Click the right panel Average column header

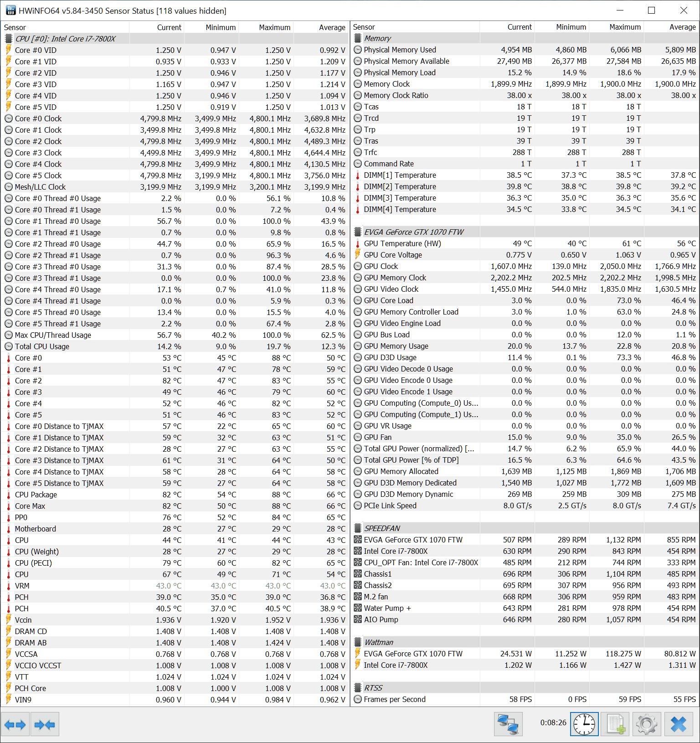[671, 27]
